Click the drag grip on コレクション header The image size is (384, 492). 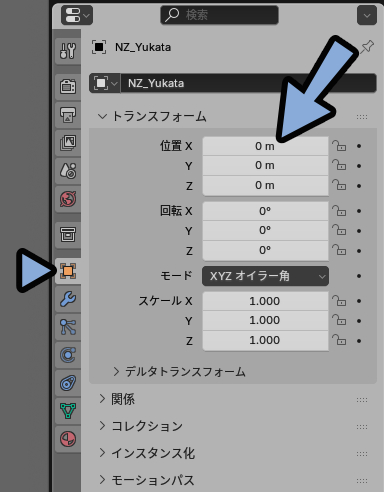click(x=362, y=427)
